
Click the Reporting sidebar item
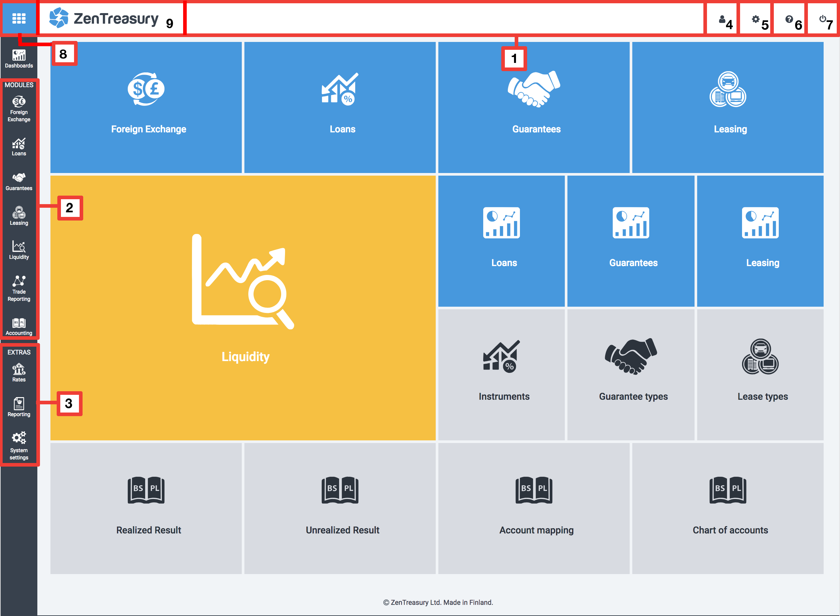click(x=19, y=407)
